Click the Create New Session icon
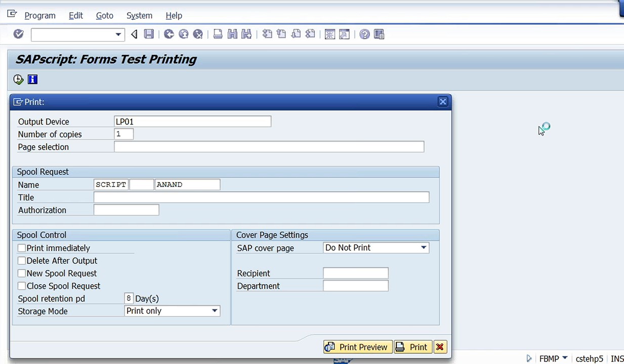Image resolution: width=624 pixels, height=364 pixels. tap(330, 34)
